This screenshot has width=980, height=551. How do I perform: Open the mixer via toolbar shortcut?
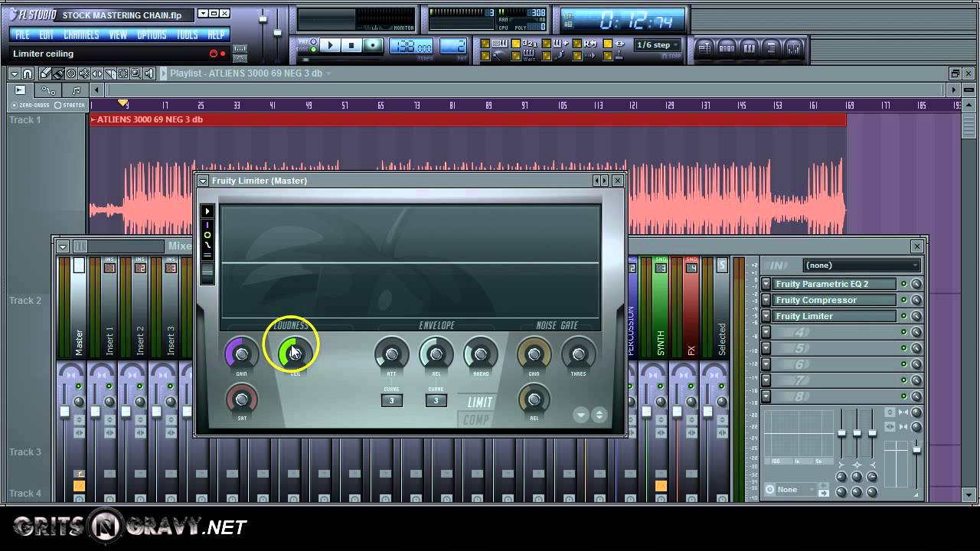[792, 49]
